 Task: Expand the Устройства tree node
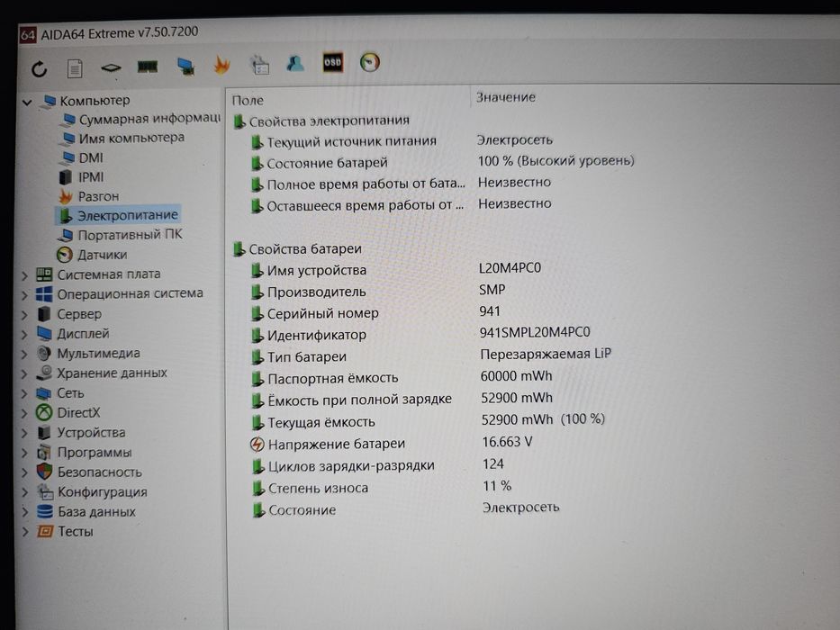click(24, 433)
